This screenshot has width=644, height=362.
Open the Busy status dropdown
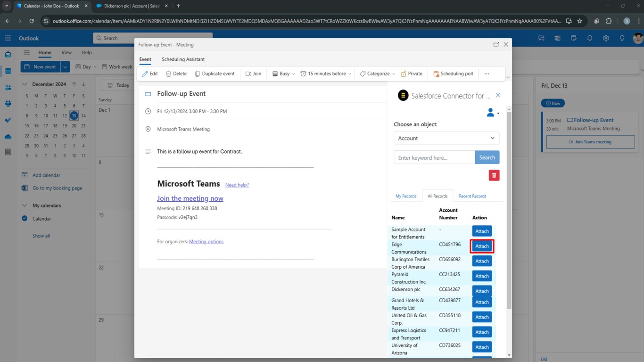tap(283, 74)
